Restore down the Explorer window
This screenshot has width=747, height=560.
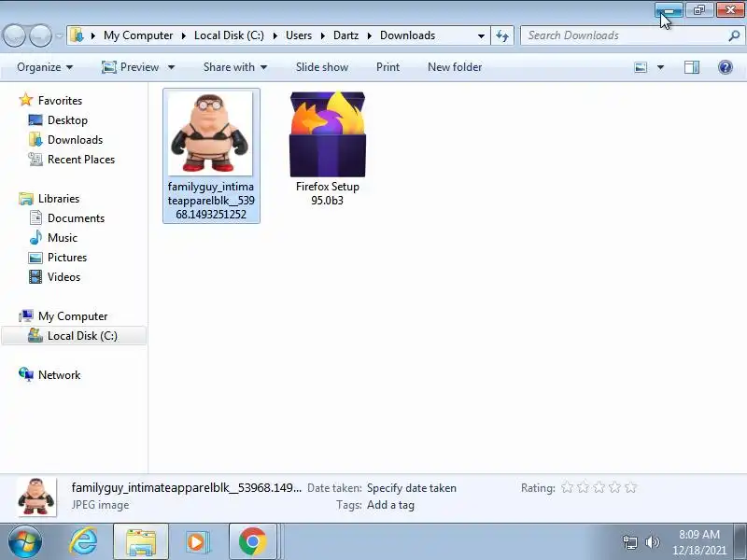pyautogui.click(x=699, y=10)
